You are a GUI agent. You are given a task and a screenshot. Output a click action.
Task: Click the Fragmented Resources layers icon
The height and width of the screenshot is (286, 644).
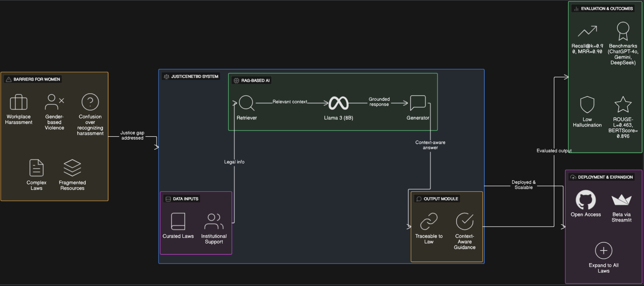pos(72,168)
